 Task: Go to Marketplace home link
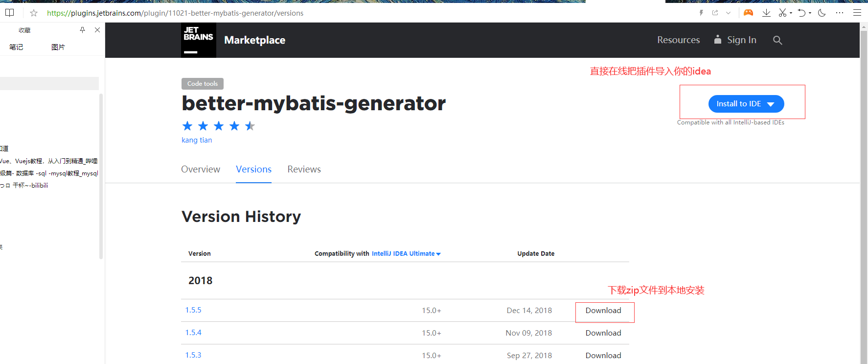[254, 40]
